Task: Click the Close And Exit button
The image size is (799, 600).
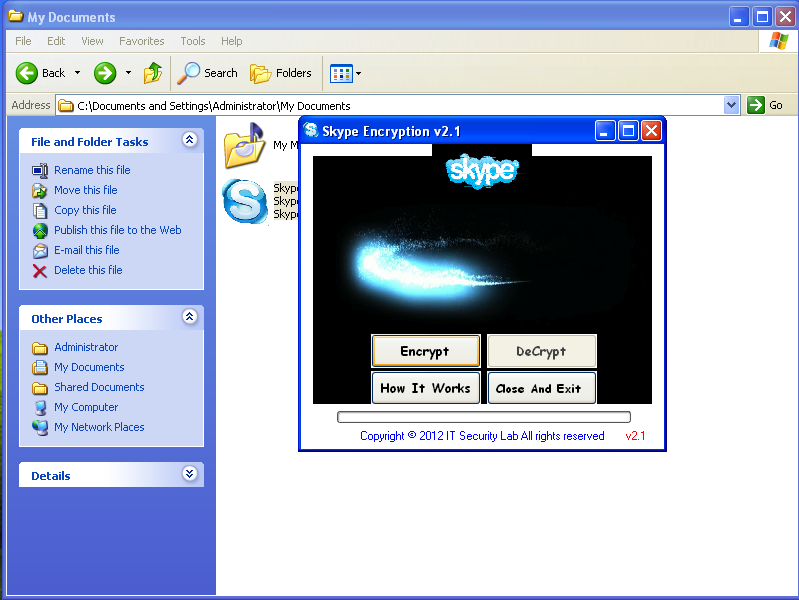Action: click(x=542, y=388)
